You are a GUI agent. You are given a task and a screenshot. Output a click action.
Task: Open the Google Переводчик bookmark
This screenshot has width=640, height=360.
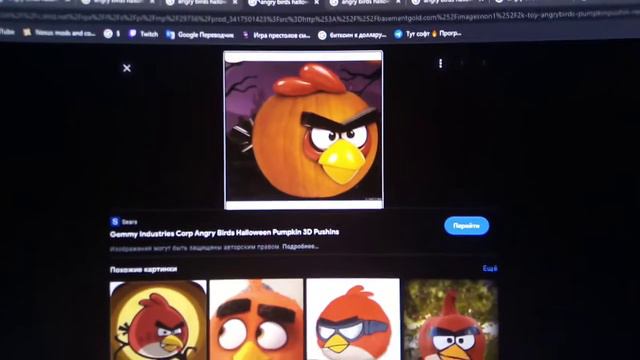click(x=200, y=35)
